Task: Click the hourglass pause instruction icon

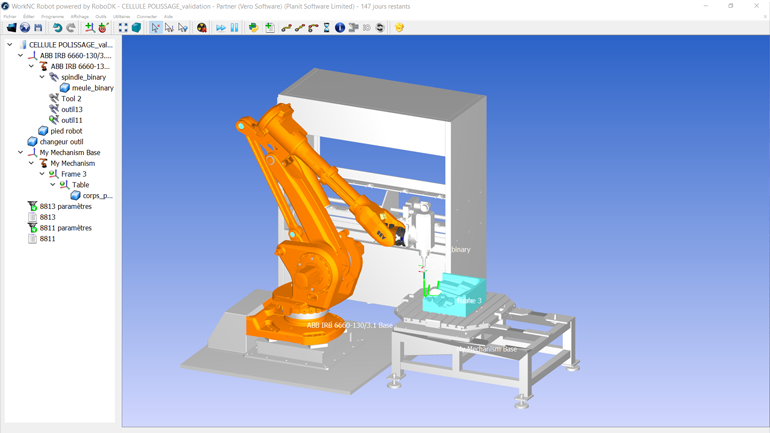Action: pos(327,28)
